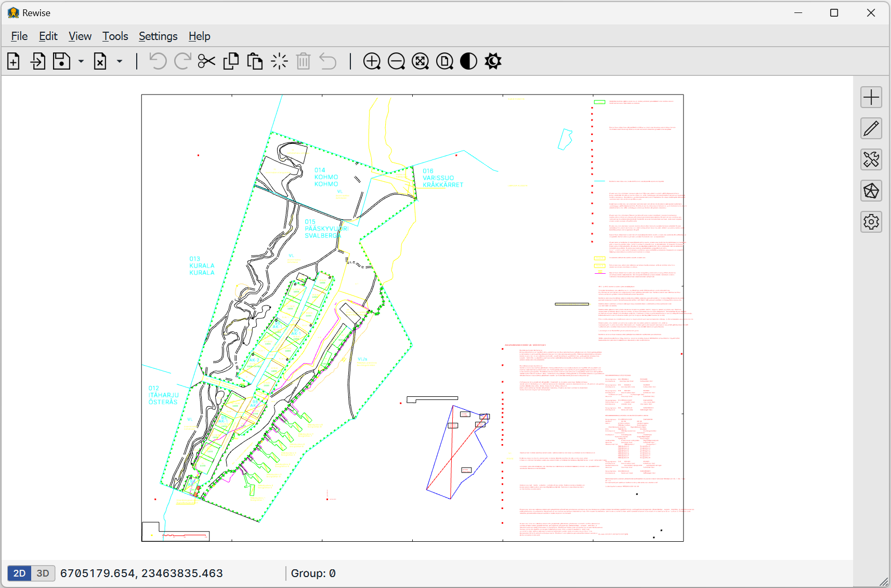Open the Edit menu
This screenshot has width=891, height=588.
click(48, 36)
